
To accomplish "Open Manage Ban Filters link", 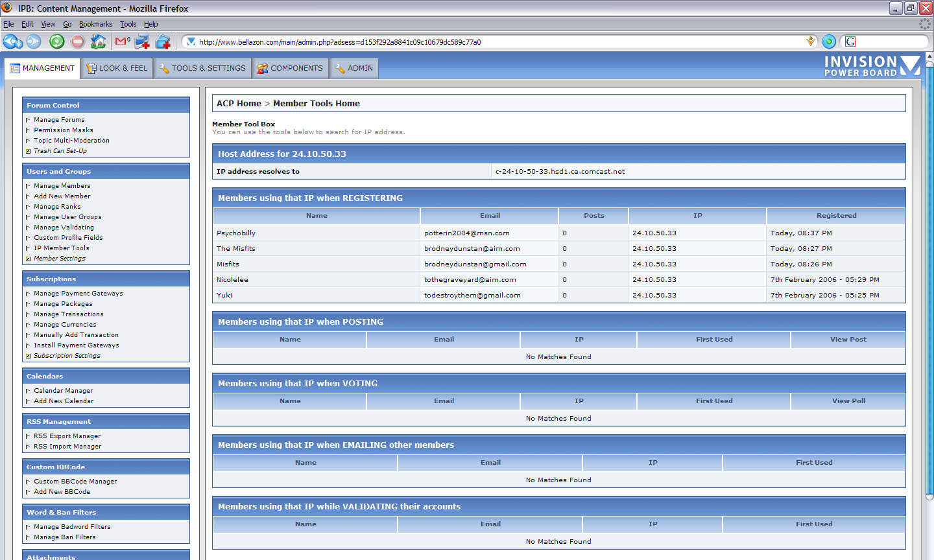I will [x=65, y=537].
